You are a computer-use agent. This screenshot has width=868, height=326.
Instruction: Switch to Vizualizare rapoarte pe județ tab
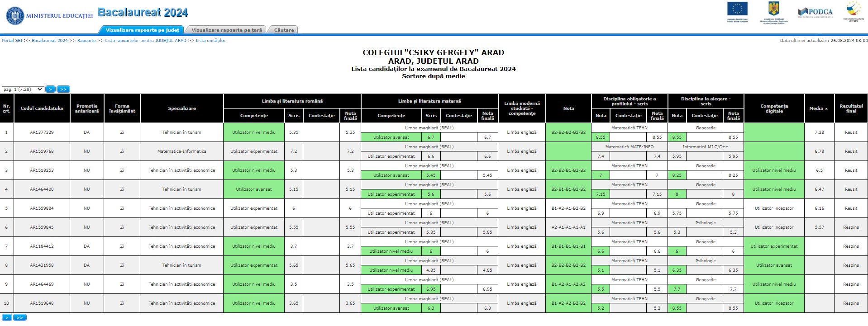(142, 30)
